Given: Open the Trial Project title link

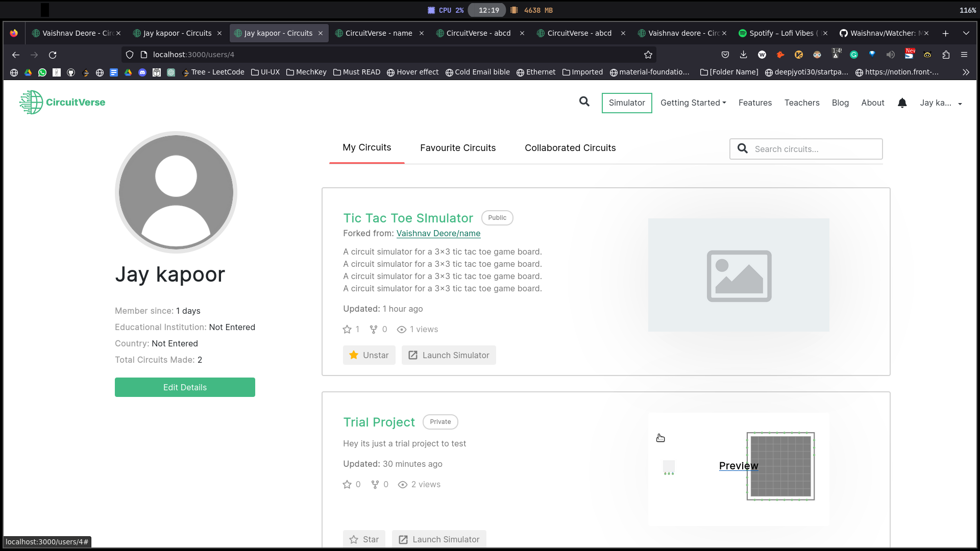Looking at the screenshot, I should pyautogui.click(x=379, y=422).
